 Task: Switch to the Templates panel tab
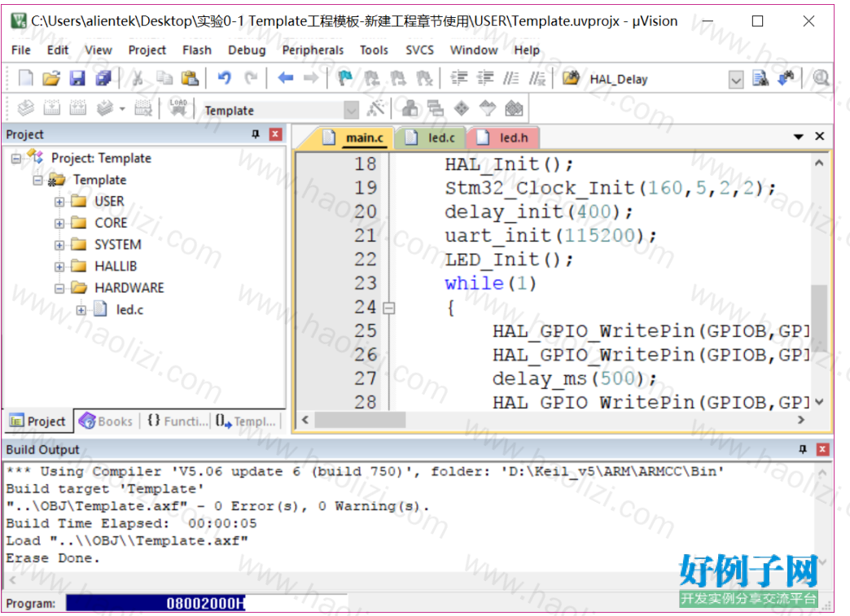[x=246, y=421]
